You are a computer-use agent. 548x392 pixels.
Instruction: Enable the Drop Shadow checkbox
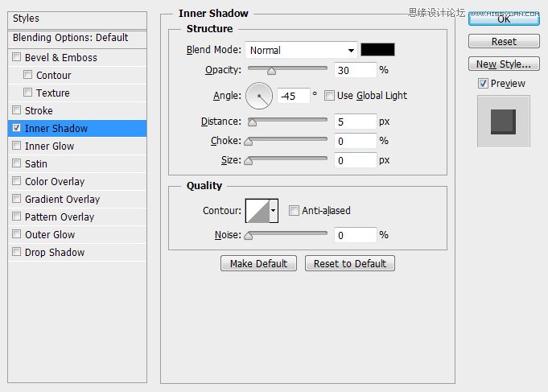tap(16, 252)
